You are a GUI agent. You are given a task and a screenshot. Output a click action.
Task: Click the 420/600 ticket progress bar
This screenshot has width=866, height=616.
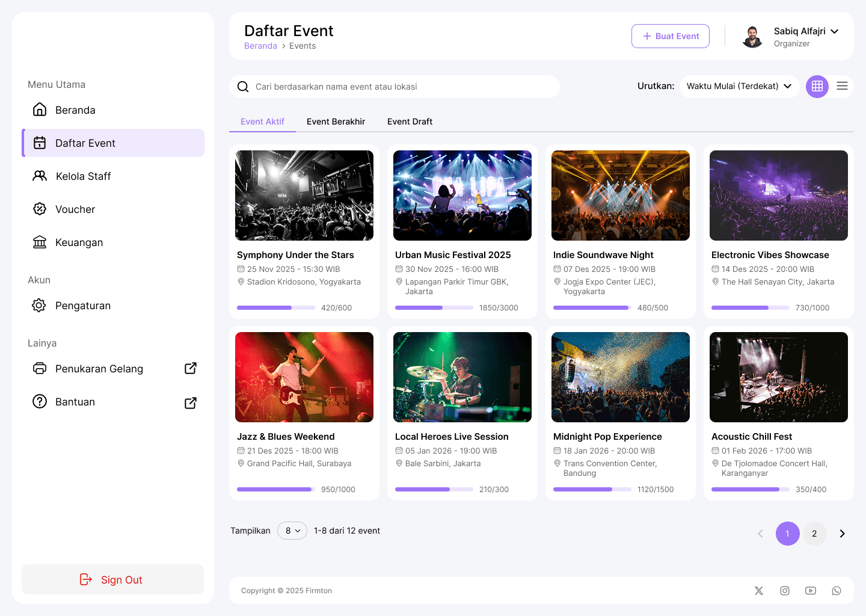point(276,307)
